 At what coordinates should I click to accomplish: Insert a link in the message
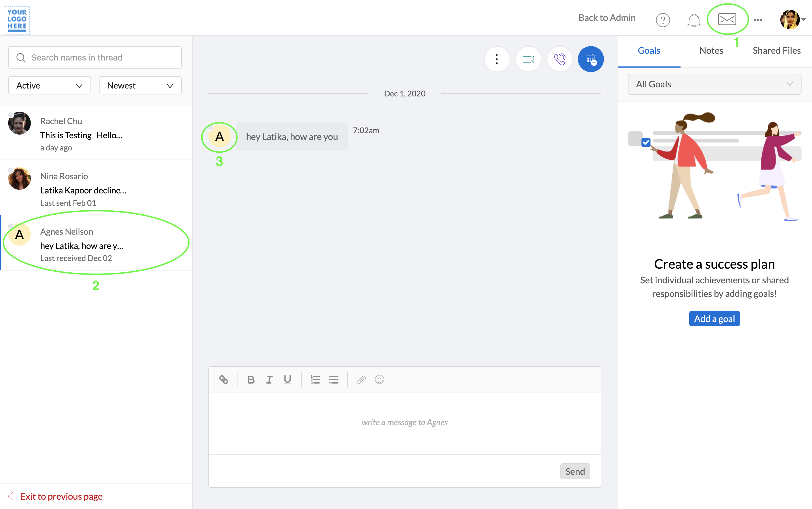tap(223, 379)
